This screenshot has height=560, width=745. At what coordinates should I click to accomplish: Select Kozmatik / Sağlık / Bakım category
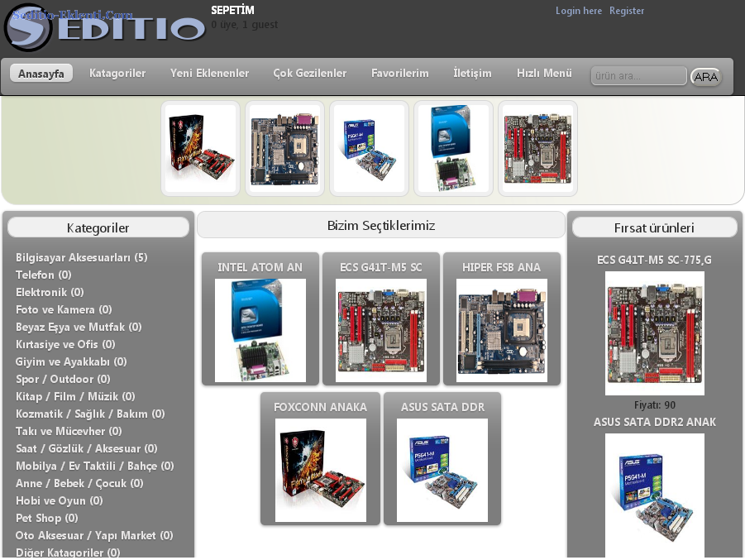click(x=90, y=414)
